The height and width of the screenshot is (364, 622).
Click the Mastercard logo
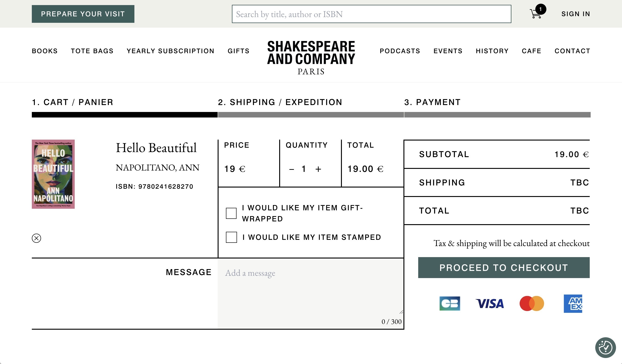click(x=532, y=304)
